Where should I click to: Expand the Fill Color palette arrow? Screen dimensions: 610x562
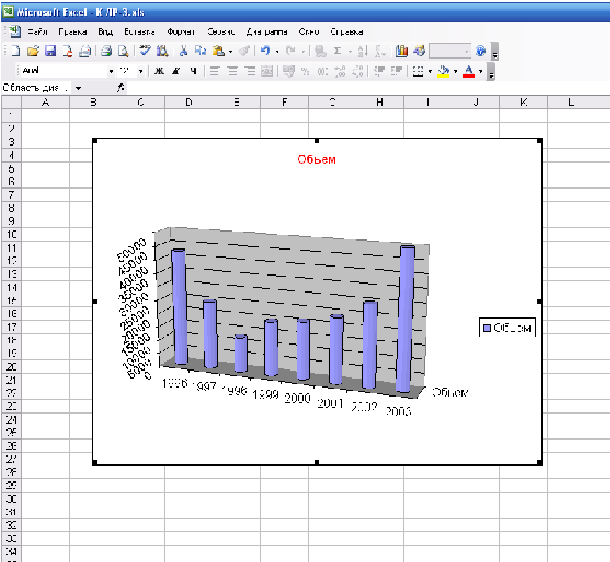pos(455,72)
